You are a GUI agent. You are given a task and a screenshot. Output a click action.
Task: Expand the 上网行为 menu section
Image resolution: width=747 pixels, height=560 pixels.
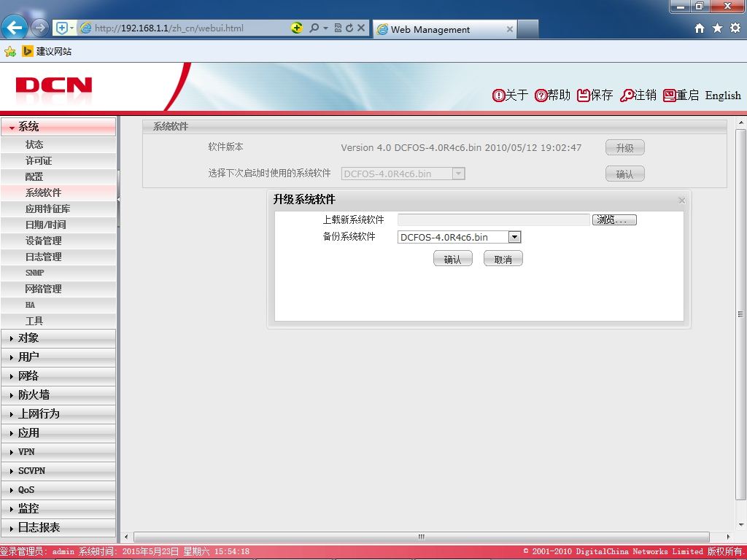pyautogui.click(x=58, y=414)
